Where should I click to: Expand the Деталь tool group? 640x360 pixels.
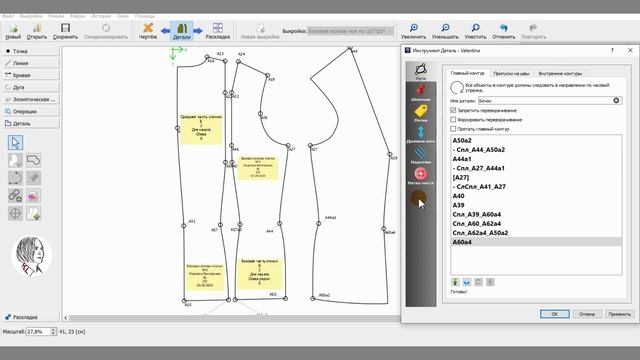click(31, 123)
